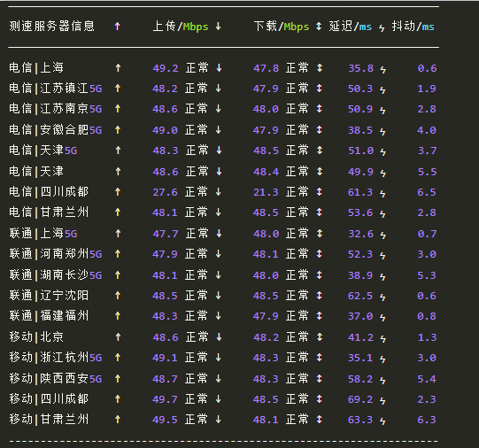The image size is (479, 448).
Task: Click latency value 53.6 for 电信|甘肃兰州
Action: [360, 212]
